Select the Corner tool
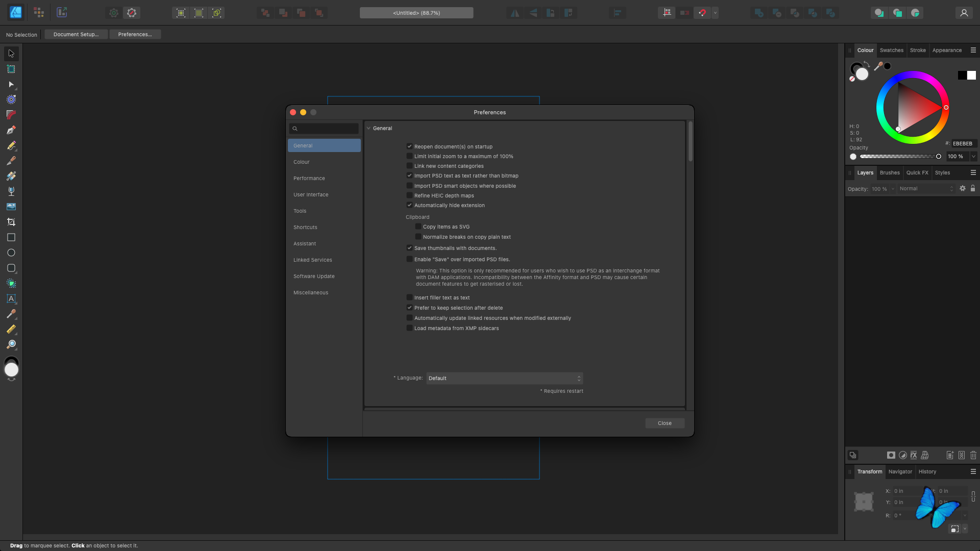 (x=11, y=115)
